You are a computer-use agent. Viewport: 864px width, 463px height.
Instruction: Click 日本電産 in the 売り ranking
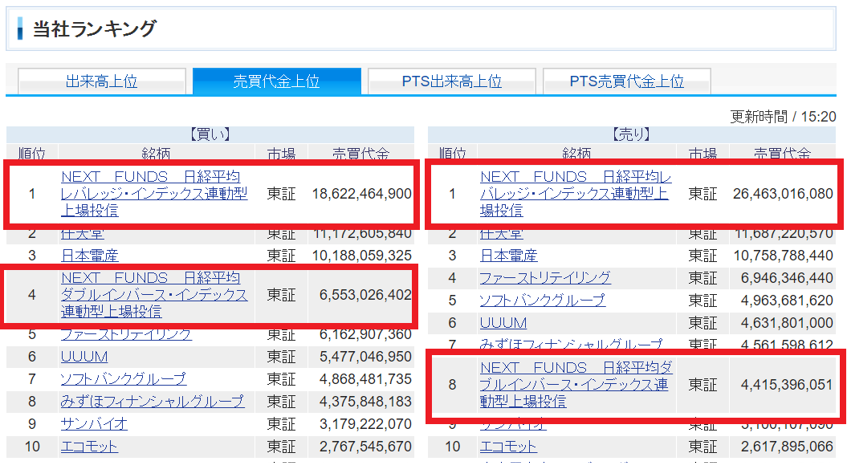coord(508,255)
